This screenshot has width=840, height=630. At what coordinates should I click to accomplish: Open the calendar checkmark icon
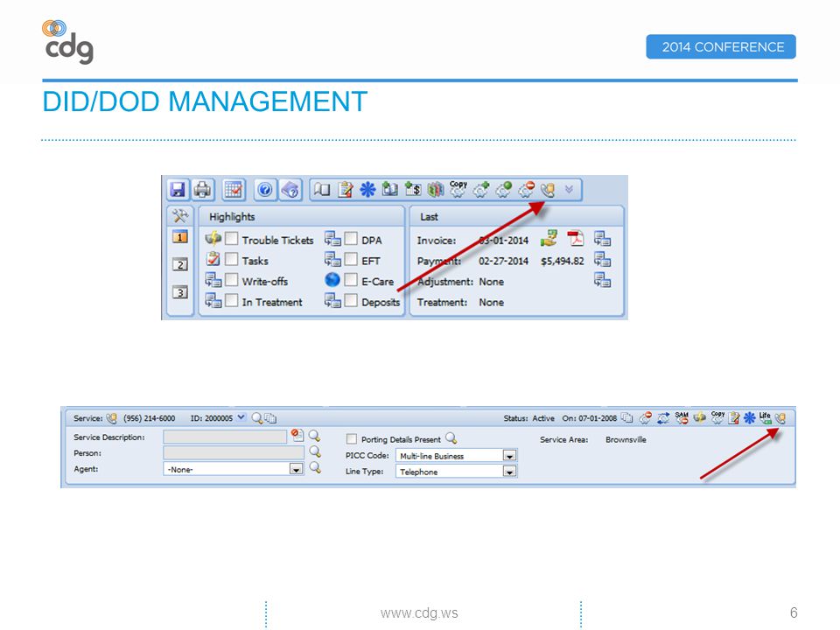point(234,189)
